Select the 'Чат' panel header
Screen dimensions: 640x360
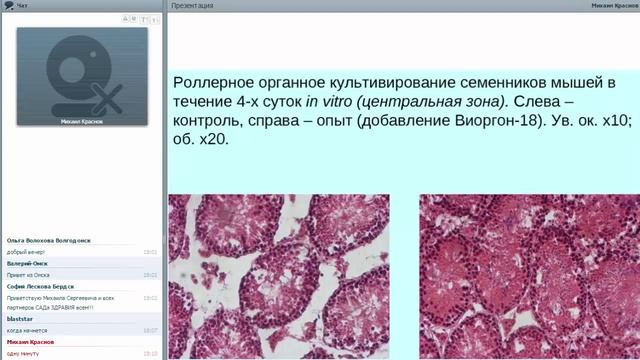[x=22, y=6]
